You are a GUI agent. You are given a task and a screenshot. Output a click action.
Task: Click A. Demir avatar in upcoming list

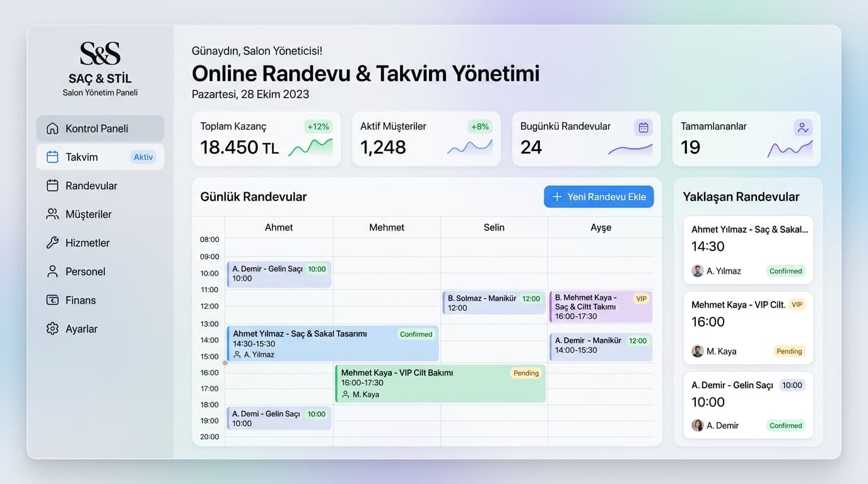697,425
